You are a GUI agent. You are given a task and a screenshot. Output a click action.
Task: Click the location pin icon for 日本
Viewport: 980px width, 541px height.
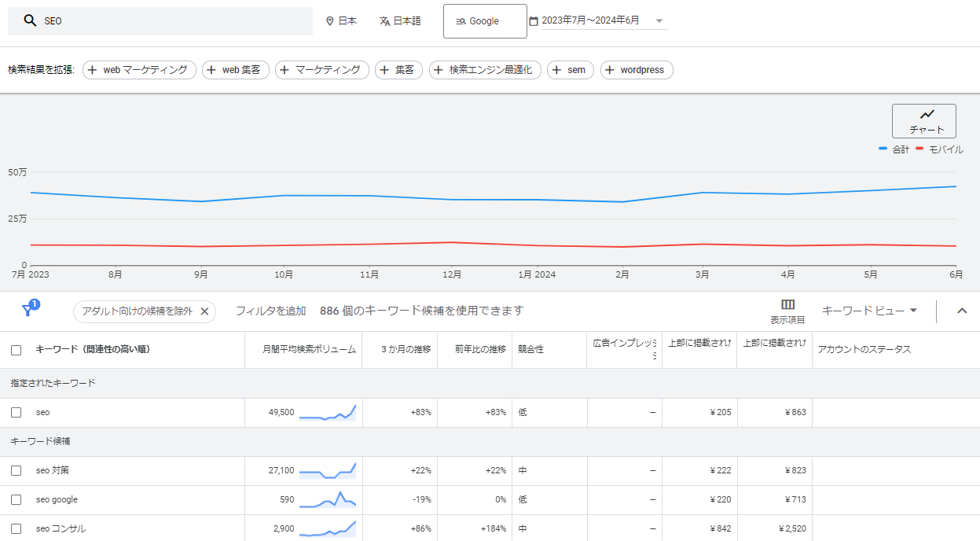pyautogui.click(x=330, y=21)
